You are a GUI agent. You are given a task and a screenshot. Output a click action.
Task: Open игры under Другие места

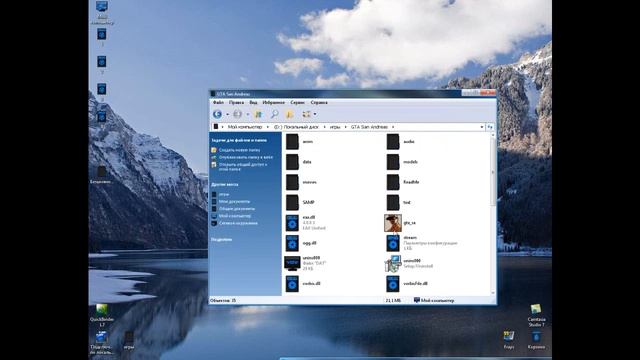coord(224,194)
